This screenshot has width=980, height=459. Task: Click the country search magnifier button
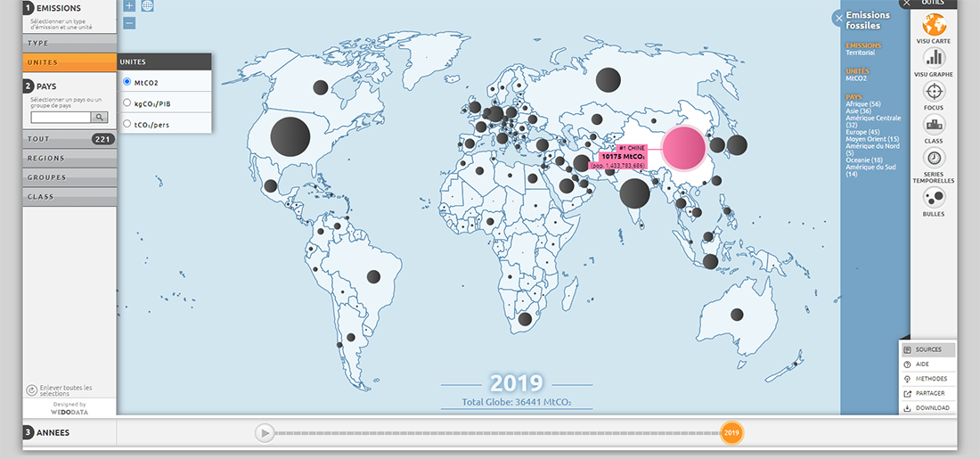(x=99, y=117)
